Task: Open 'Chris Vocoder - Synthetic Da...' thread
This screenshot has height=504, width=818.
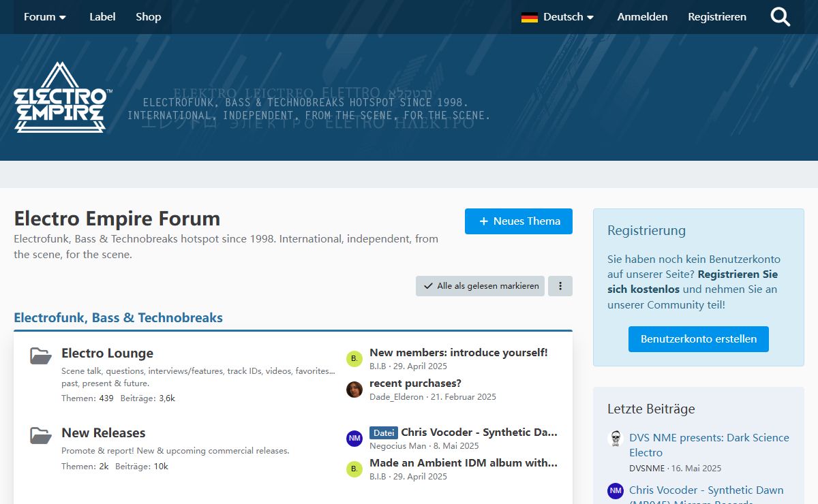Action: [479, 432]
